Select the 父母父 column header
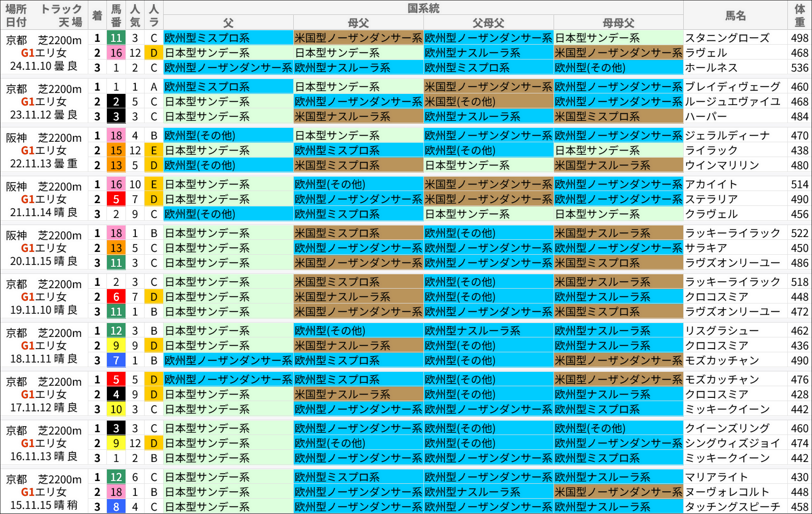The image size is (812, 514). click(x=487, y=22)
